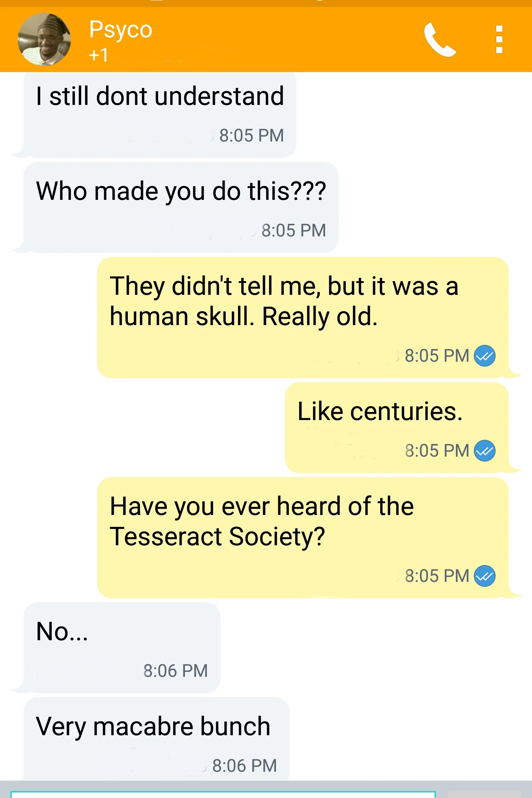The image size is (532, 798).
Task: Select the 'Who made you do this???' message
Action: 181,207
